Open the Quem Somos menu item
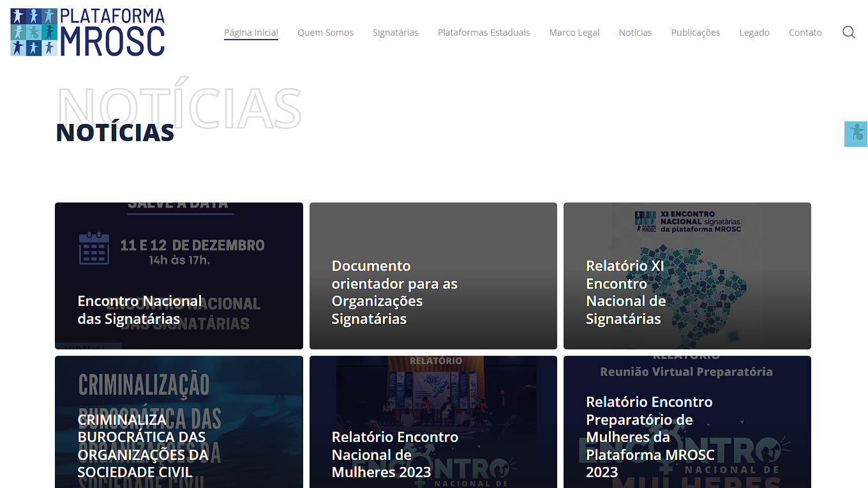Viewport: 868px width, 488px height. point(325,33)
